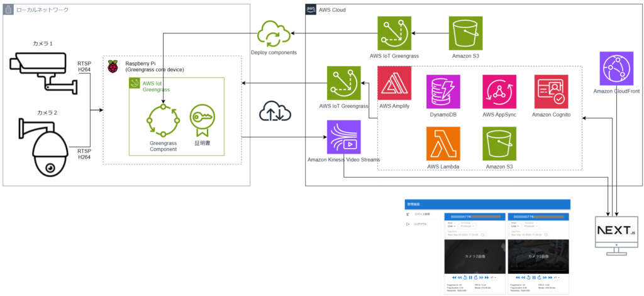Viewport: 644px width, 296px height.
Task: Pause the カメラ1 video stream
Action: pos(534,278)
